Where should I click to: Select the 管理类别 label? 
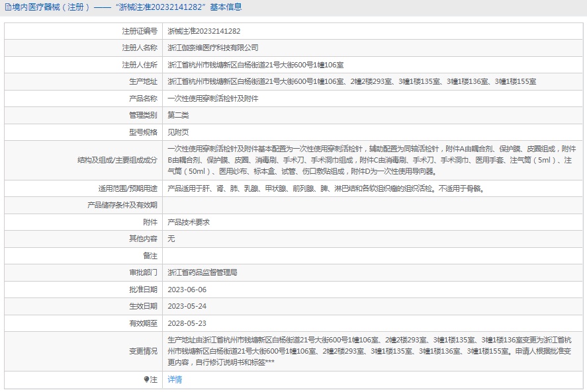point(144,115)
